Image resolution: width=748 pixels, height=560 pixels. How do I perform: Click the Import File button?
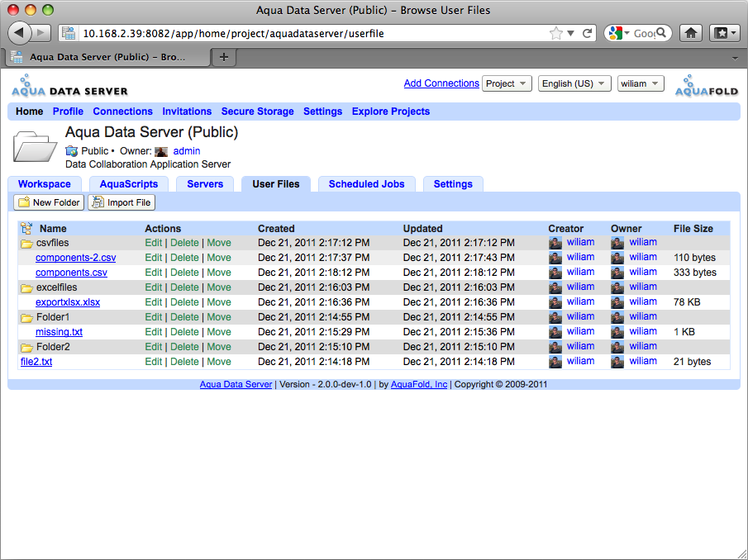click(121, 202)
